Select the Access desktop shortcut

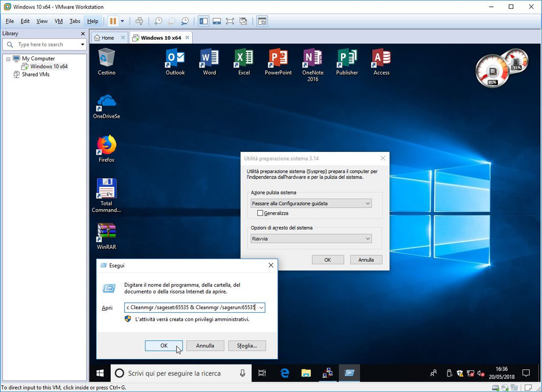pyautogui.click(x=381, y=62)
